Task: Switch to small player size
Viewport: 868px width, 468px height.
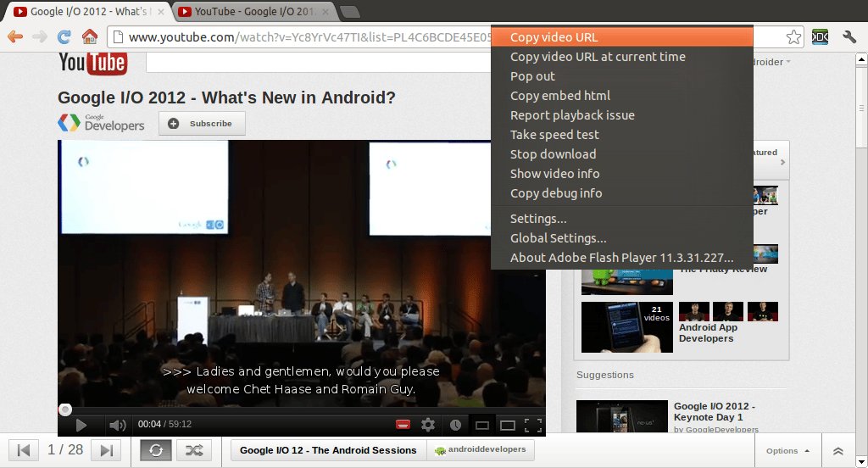Action: 482,425
